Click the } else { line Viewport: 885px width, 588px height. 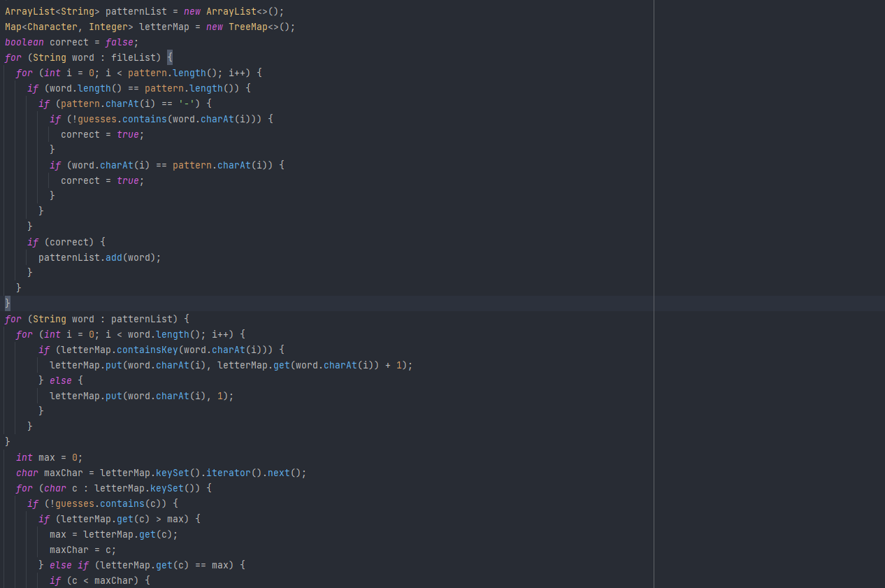click(61, 380)
